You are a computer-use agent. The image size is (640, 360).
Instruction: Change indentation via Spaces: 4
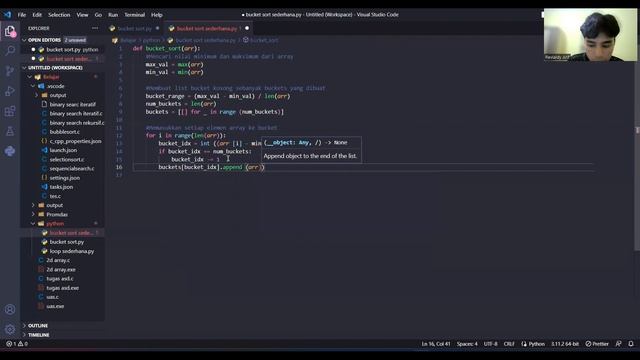tap(467, 344)
